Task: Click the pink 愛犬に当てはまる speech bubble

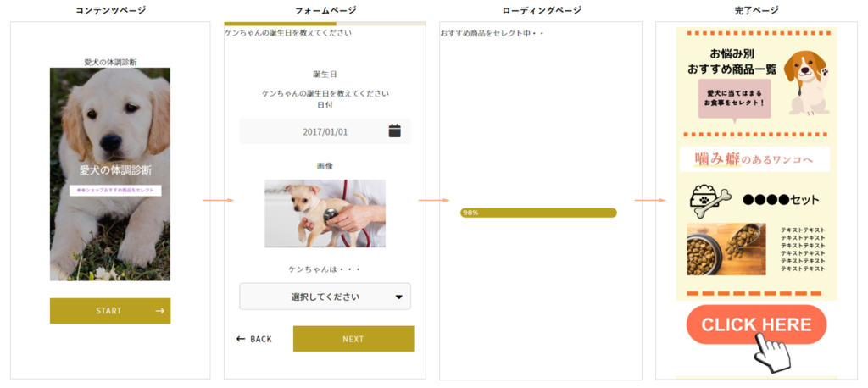Action: tap(735, 101)
